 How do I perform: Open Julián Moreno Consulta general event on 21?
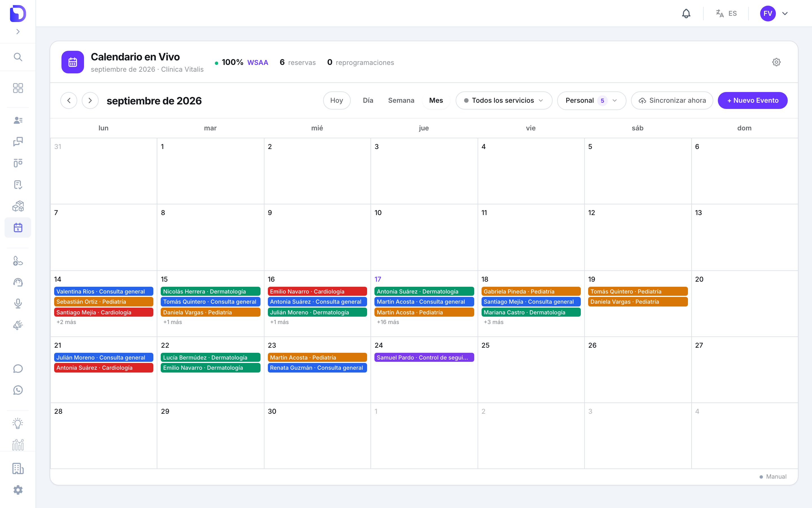pyautogui.click(x=104, y=358)
